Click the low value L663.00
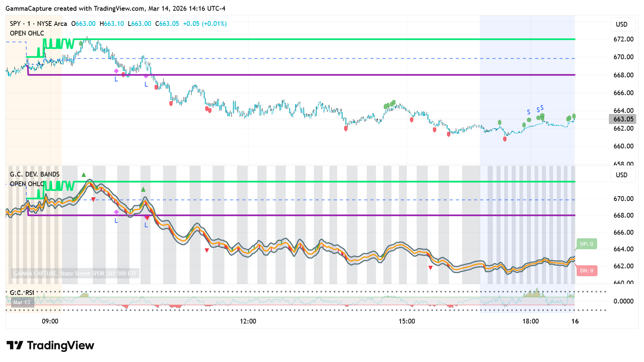Screen dimensions: 644x362 (x=139, y=24)
